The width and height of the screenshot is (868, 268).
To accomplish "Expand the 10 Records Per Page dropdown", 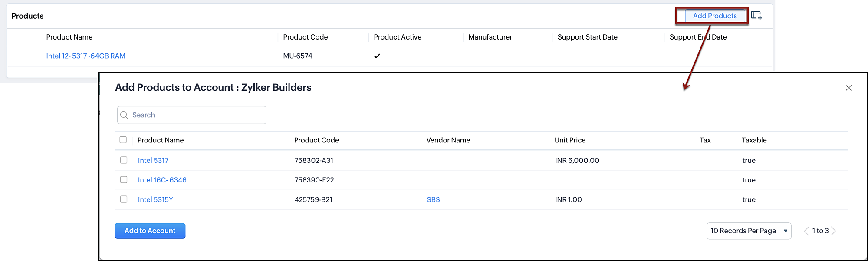I will 749,231.
